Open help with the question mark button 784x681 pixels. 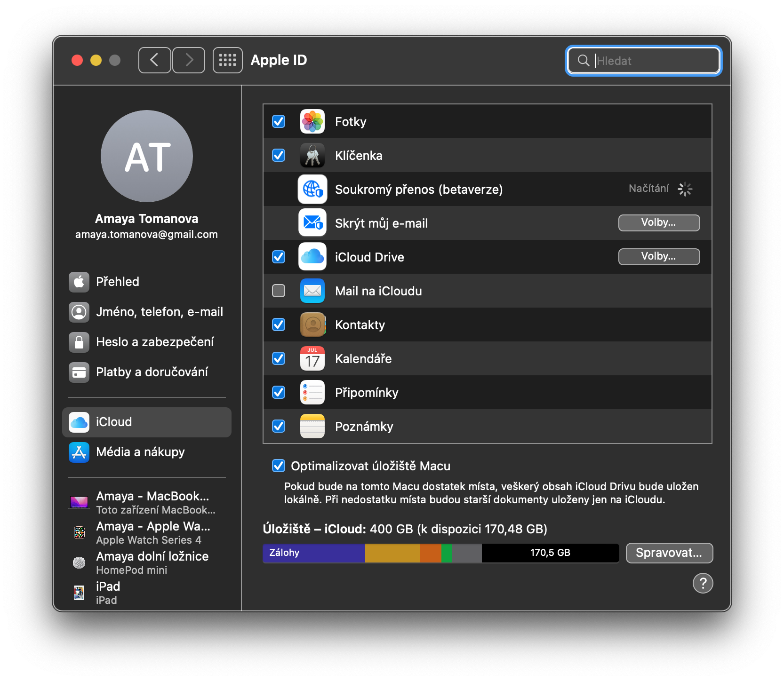[703, 583]
